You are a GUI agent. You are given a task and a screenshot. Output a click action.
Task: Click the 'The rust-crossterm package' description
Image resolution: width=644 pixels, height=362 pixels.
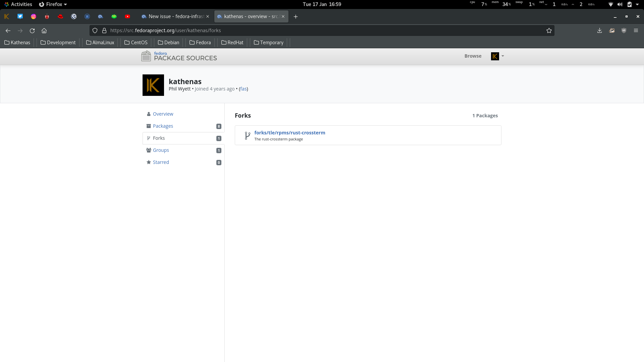[x=278, y=139]
